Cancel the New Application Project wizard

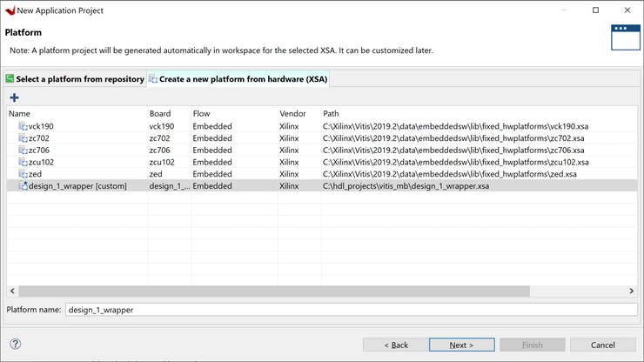603,345
